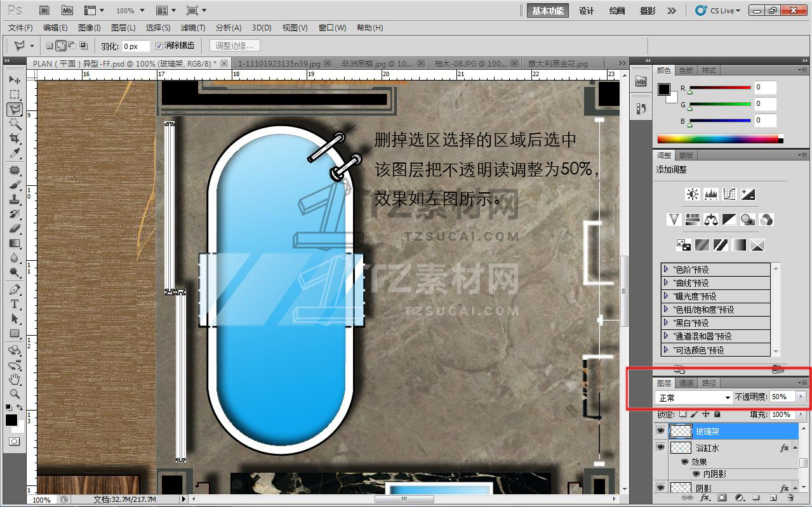Switch to the 设计 workspace
The height and width of the screenshot is (507, 812).
click(x=587, y=11)
